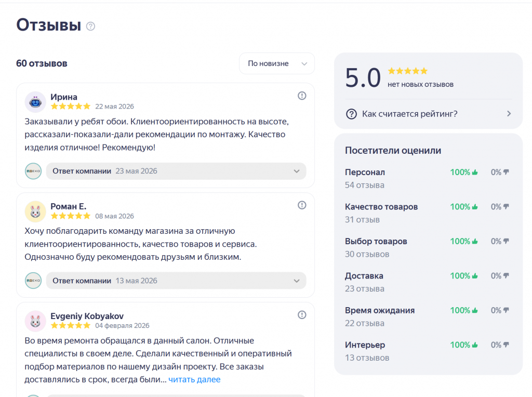This screenshot has width=532, height=397.
Task: Open читать далее link in Evgeniy's review
Action: click(x=194, y=379)
